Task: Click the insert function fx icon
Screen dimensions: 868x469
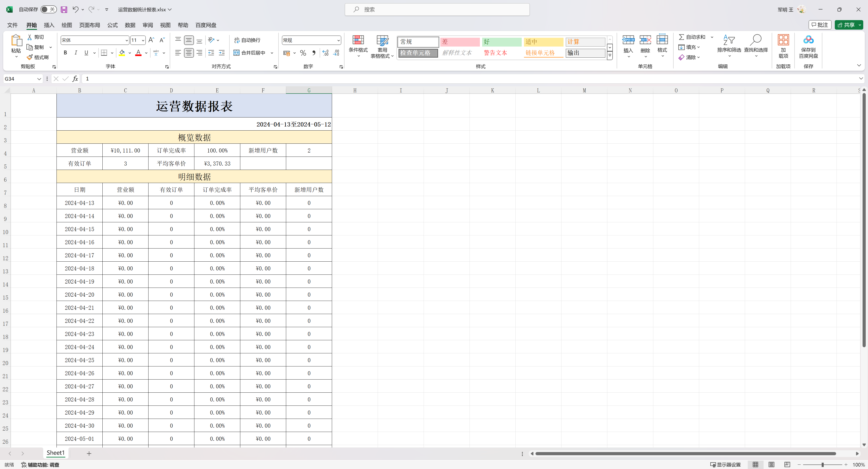Action: [x=75, y=79]
